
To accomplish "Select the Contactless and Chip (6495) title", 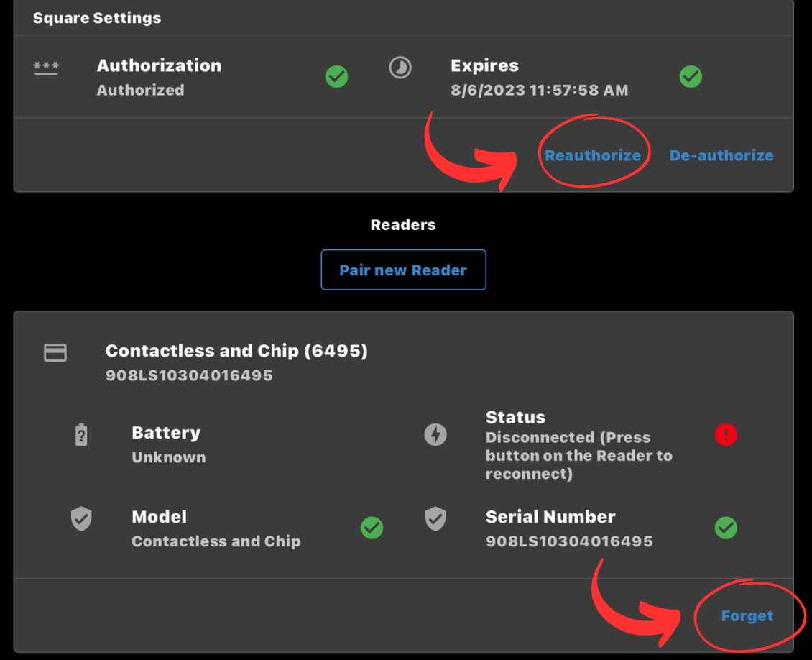I will point(236,352).
